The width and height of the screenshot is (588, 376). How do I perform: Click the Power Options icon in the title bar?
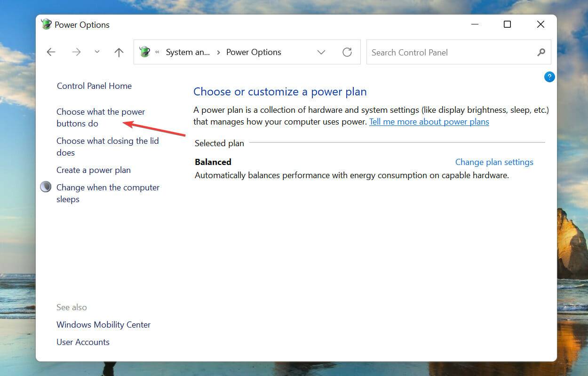(x=46, y=24)
